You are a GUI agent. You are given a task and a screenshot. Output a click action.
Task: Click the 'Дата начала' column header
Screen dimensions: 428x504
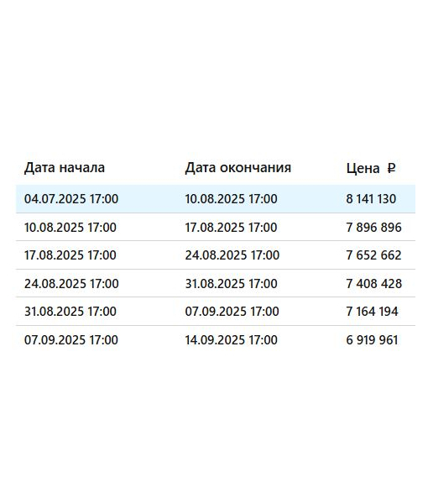(x=65, y=168)
